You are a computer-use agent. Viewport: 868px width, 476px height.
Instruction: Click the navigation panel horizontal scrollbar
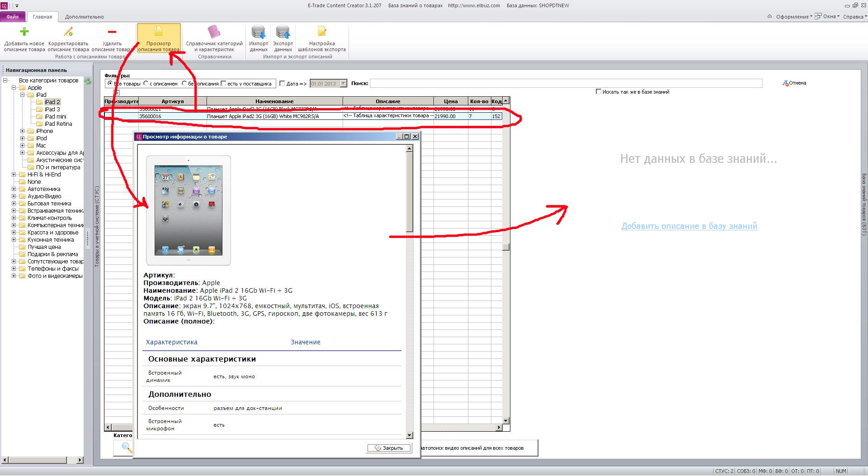(42, 460)
